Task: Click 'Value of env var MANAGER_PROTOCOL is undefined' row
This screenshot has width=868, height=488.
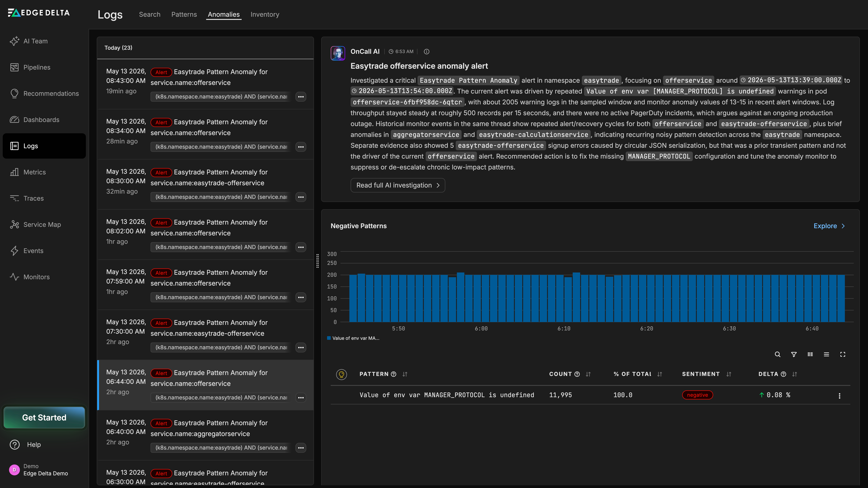Action: (590, 395)
